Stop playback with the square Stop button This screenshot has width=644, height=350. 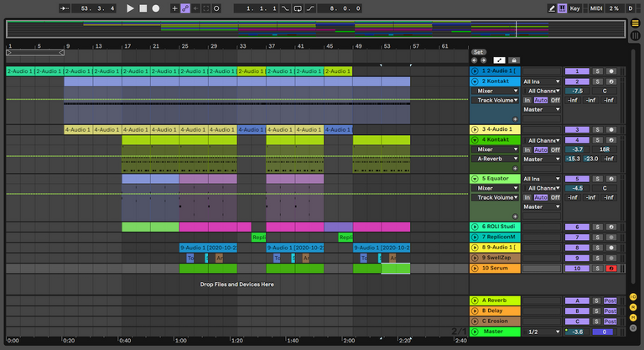pos(143,8)
